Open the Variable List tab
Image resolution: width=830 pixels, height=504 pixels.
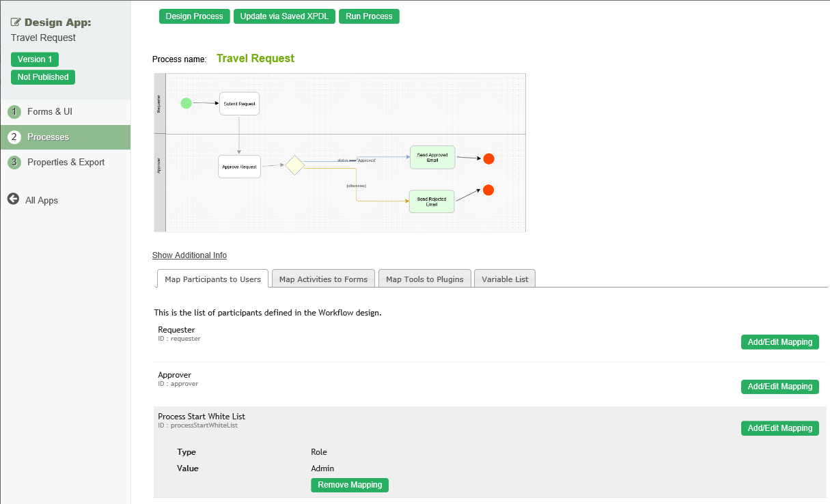click(x=505, y=279)
